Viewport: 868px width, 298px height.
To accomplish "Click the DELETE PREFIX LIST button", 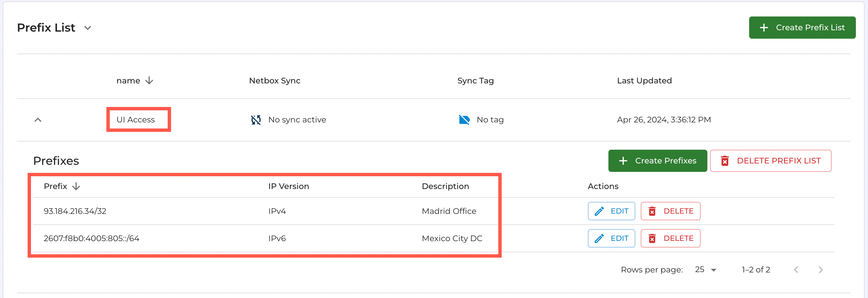I will (x=770, y=161).
